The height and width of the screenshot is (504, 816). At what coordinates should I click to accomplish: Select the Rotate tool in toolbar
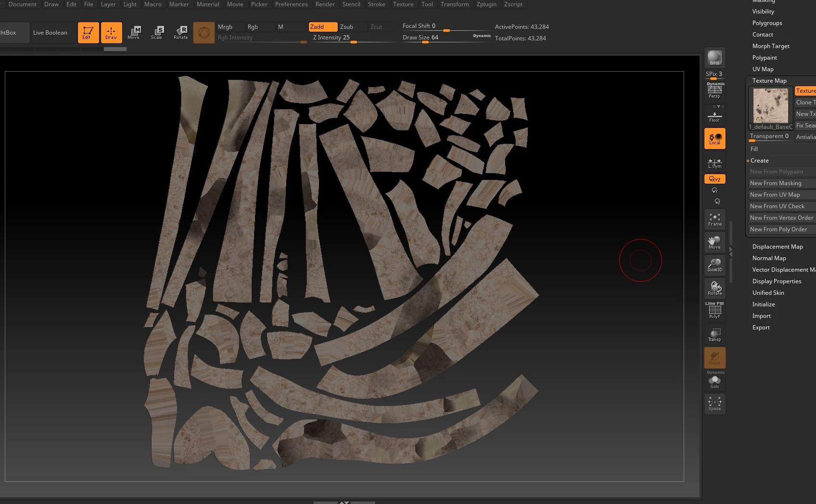point(181,33)
